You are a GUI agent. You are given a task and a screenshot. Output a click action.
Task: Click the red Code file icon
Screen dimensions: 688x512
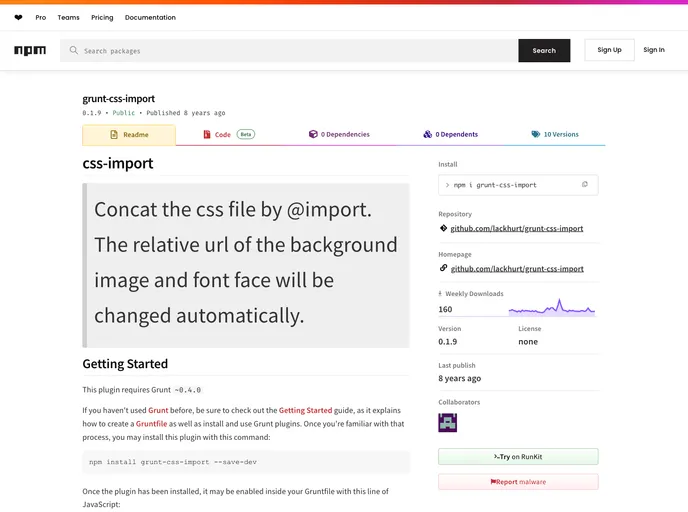coord(207,134)
